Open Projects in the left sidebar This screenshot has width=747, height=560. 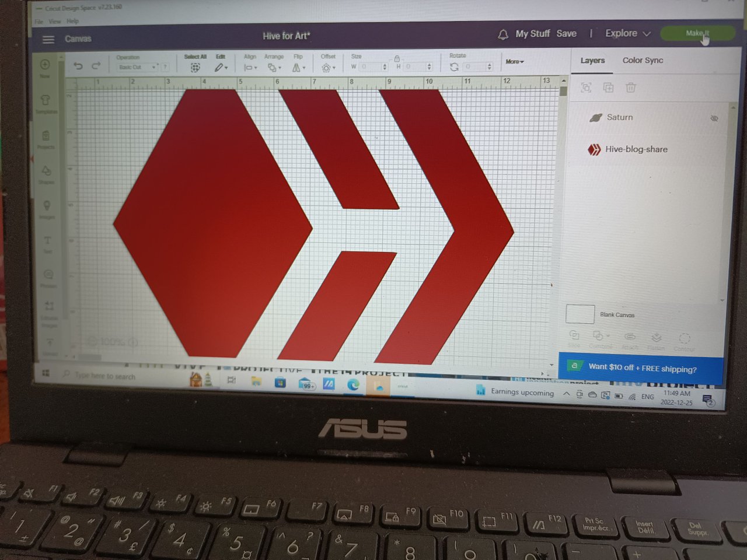coord(46,139)
